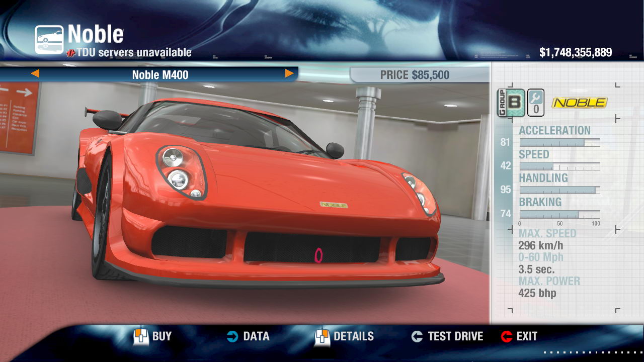Click the braking rating number 74

506,214
